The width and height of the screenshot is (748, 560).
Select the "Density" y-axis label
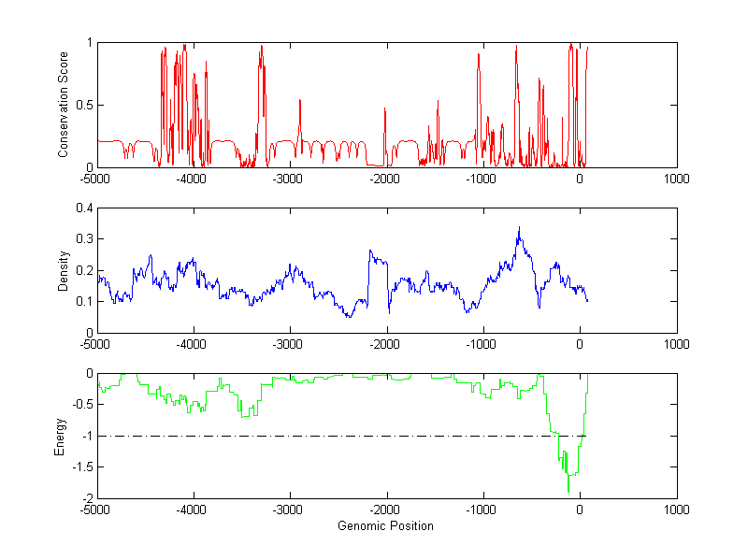tap(63, 270)
